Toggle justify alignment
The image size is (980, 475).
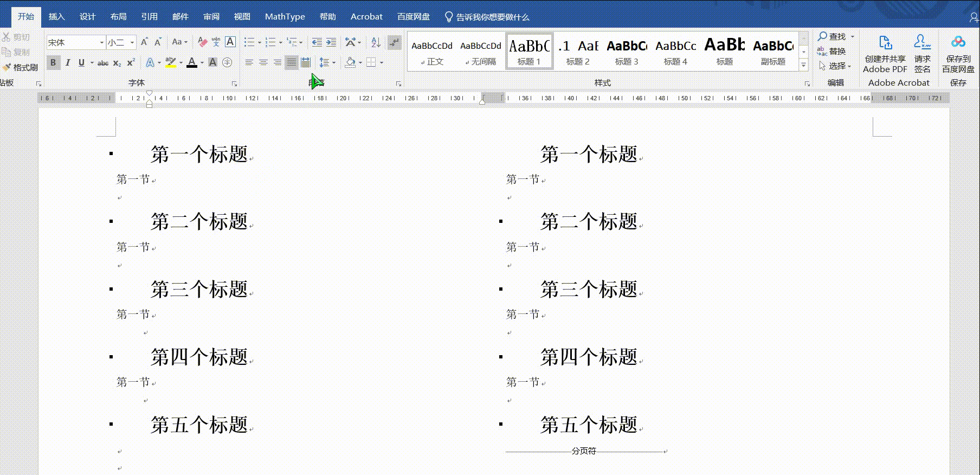(292, 62)
